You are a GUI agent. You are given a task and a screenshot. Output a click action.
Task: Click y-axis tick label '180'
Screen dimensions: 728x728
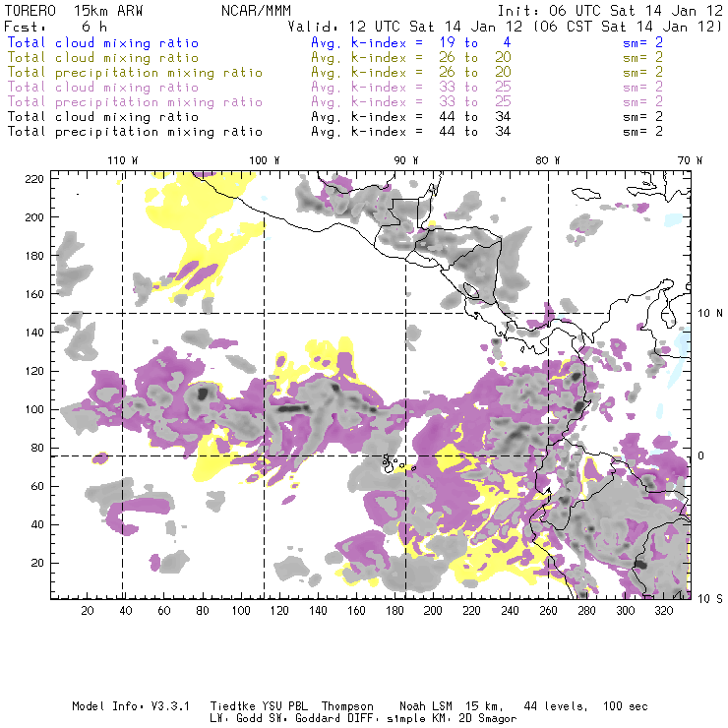(x=34, y=256)
